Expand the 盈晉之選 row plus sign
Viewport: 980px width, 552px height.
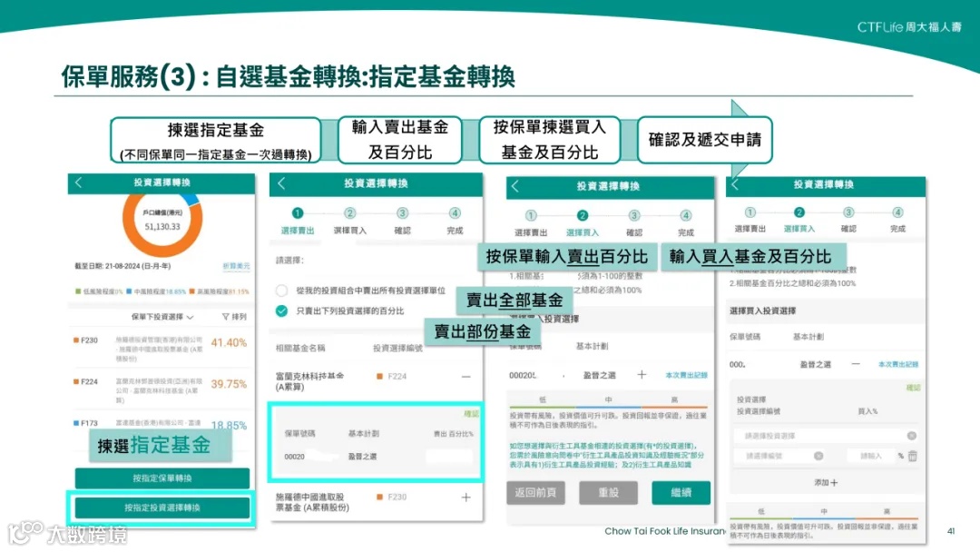(x=642, y=374)
